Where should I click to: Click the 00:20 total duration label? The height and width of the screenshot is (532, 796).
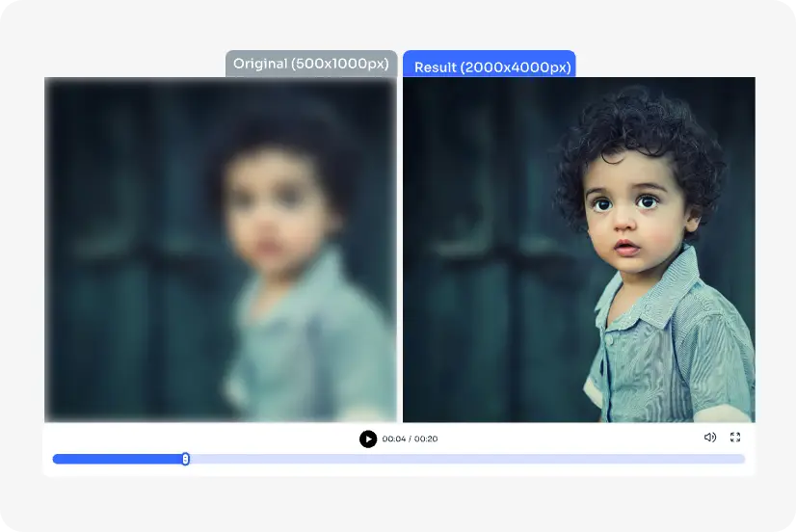(x=426, y=439)
